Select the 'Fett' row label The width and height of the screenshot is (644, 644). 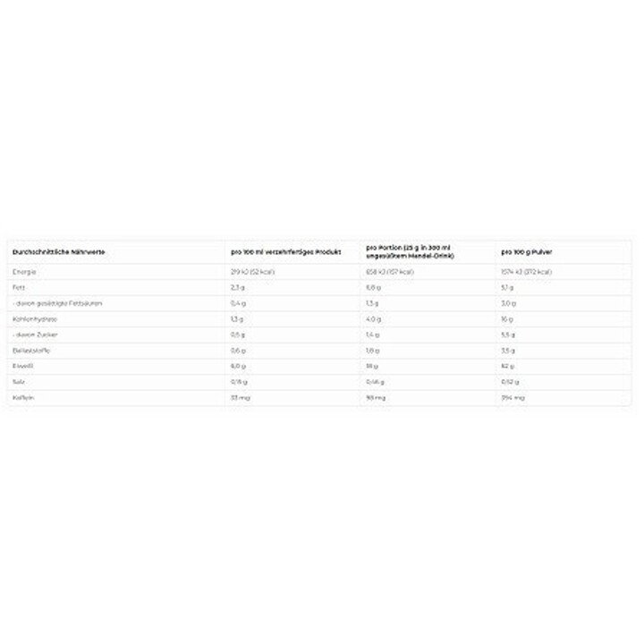point(18,287)
